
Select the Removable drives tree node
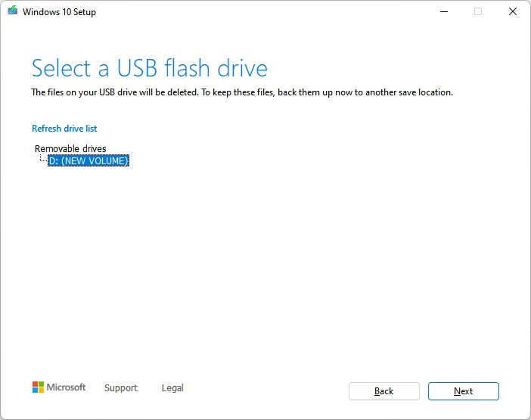click(70, 149)
